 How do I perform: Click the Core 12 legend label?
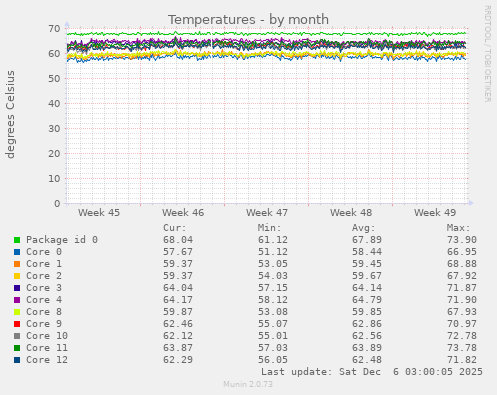click(47, 360)
